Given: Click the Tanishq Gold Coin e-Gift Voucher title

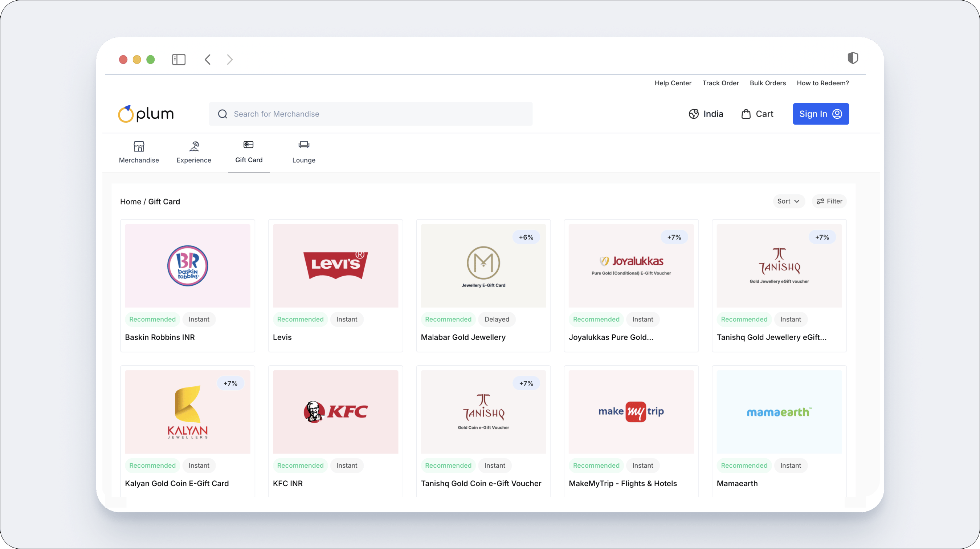Looking at the screenshot, I should tap(481, 483).
